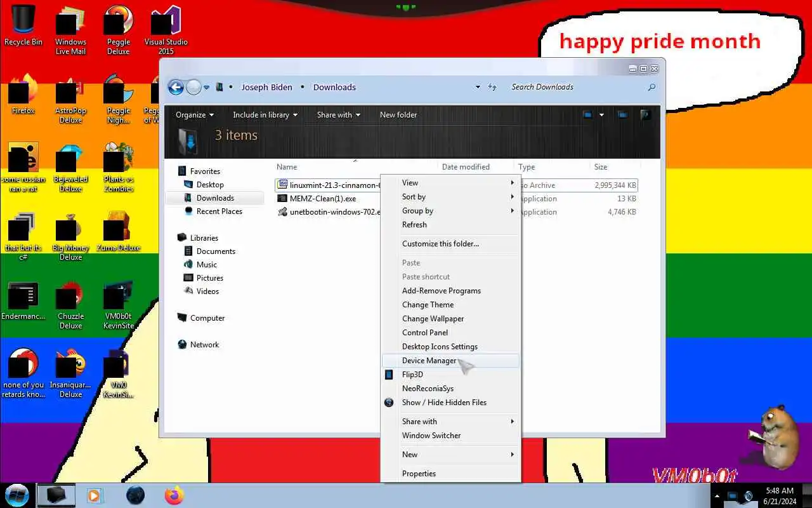
Task: Expand the View submenu in context menu
Action: (451, 183)
